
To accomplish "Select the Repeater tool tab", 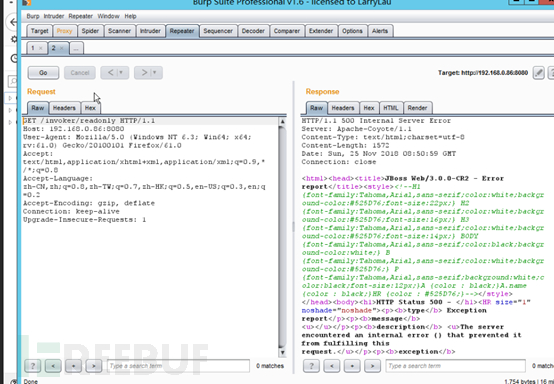I will point(182,31).
